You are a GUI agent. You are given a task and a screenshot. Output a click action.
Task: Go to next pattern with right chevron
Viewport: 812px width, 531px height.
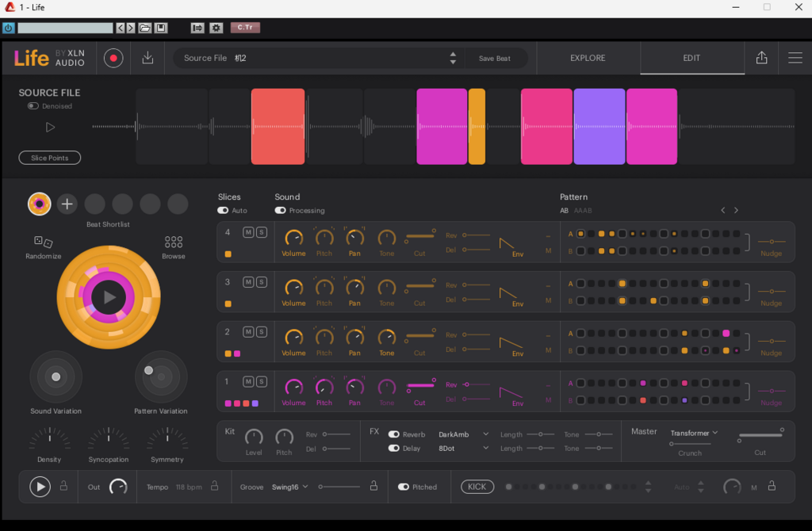736,210
